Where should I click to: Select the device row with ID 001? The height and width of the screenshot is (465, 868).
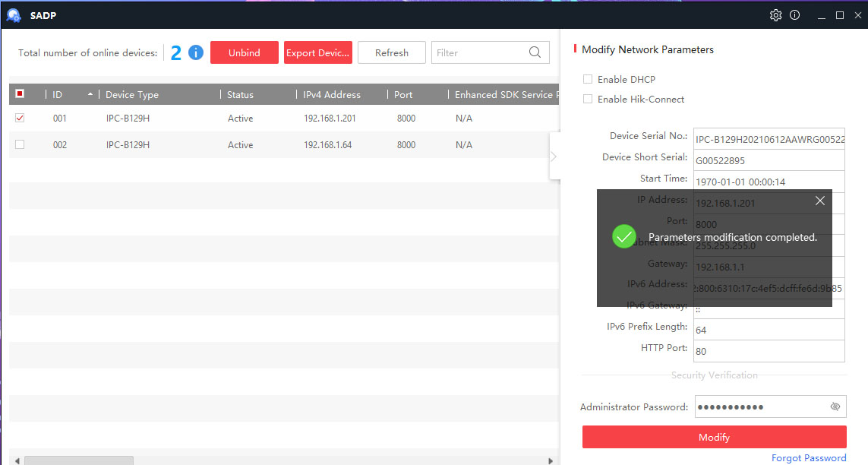click(284, 118)
